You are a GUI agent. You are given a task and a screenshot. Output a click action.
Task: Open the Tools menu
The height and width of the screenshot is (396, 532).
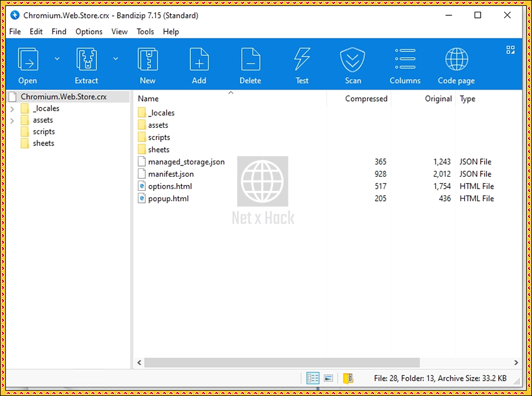point(145,31)
